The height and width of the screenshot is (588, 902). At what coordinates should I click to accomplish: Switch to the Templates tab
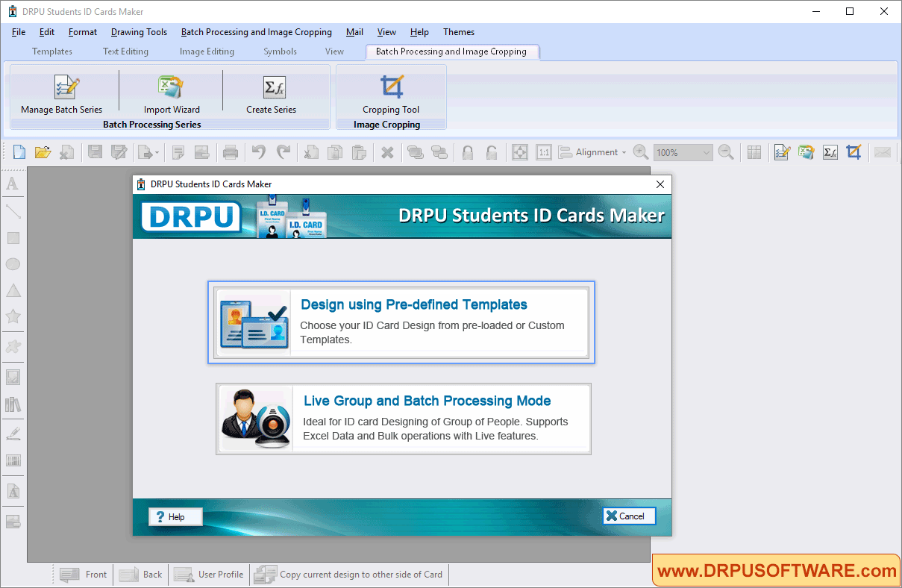coord(52,51)
